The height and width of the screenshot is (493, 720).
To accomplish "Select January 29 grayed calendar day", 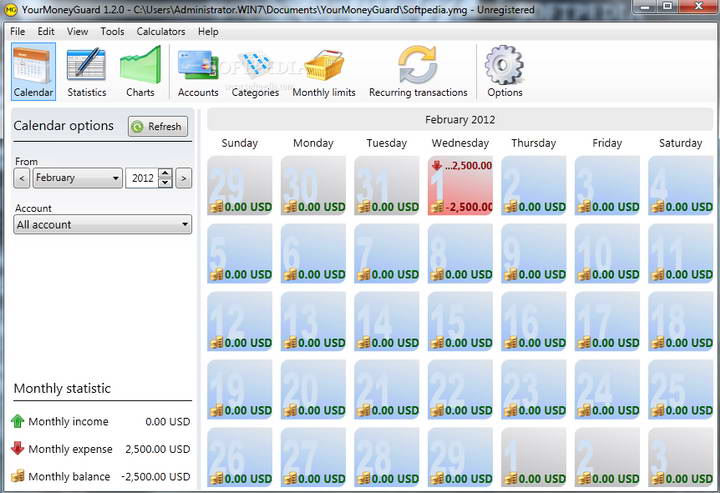I will (x=240, y=185).
